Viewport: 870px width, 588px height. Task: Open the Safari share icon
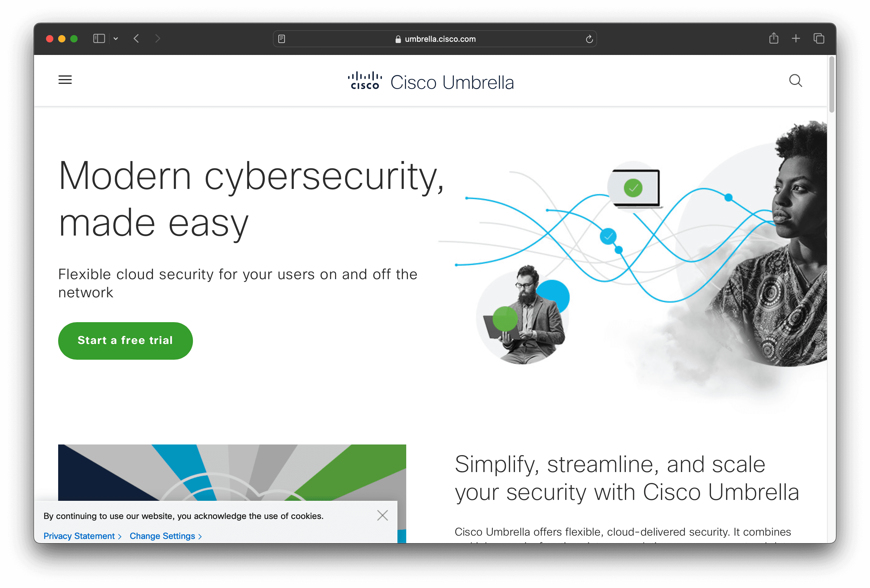point(774,38)
